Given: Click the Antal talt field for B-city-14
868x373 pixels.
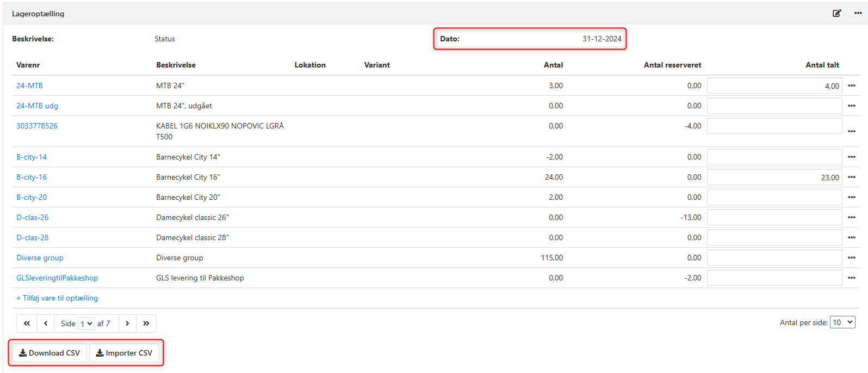Looking at the screenshot, I should coord(774,157).
